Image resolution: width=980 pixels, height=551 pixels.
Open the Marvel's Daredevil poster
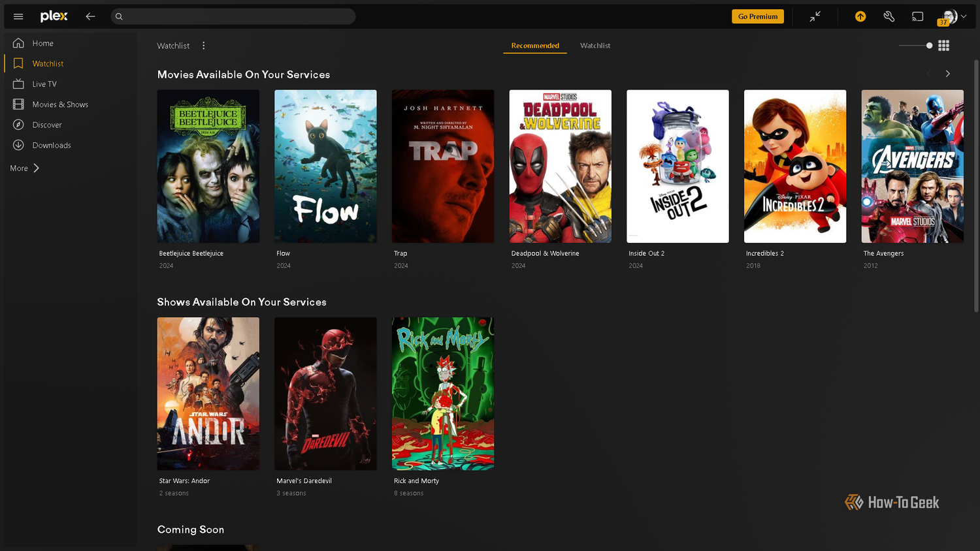(325, 394)
